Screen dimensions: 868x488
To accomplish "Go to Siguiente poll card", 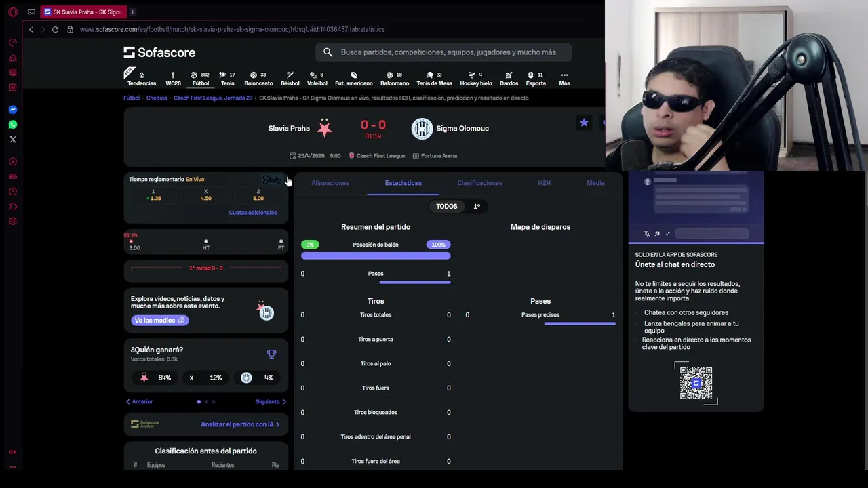I will (x=271, y=401).
